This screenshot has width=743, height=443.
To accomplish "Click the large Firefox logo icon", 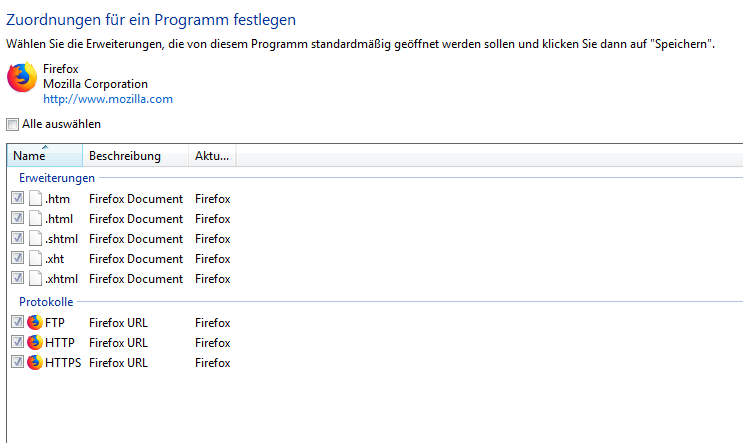I will tap(22, 77).
